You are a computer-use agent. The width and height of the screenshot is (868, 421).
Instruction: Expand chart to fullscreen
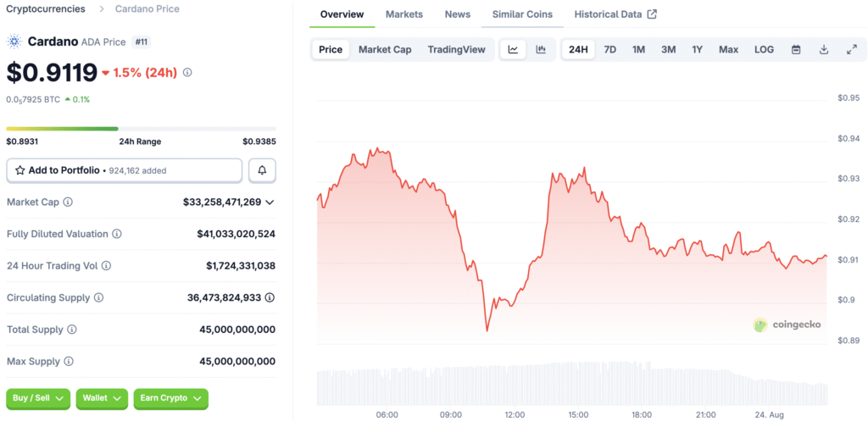point(851,49)
